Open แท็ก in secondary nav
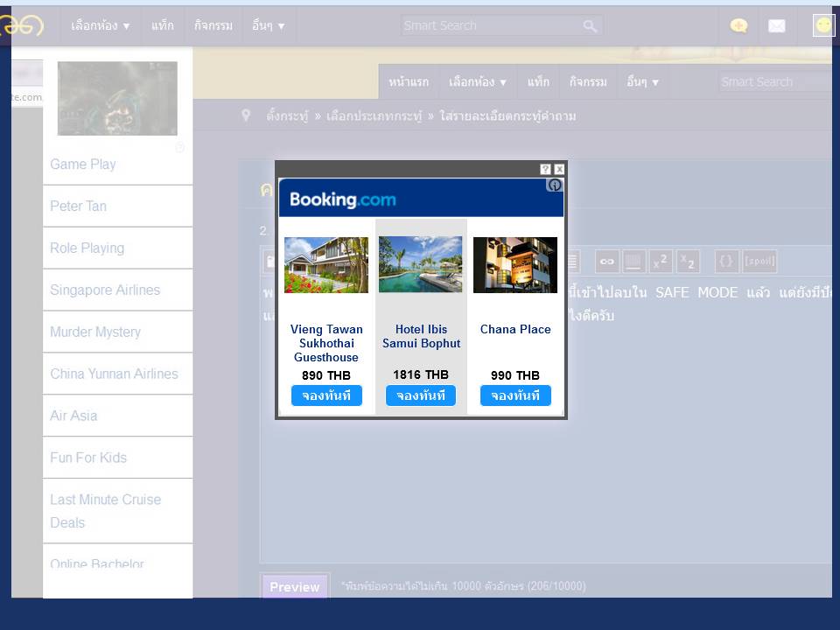 (x=538, y=82)
